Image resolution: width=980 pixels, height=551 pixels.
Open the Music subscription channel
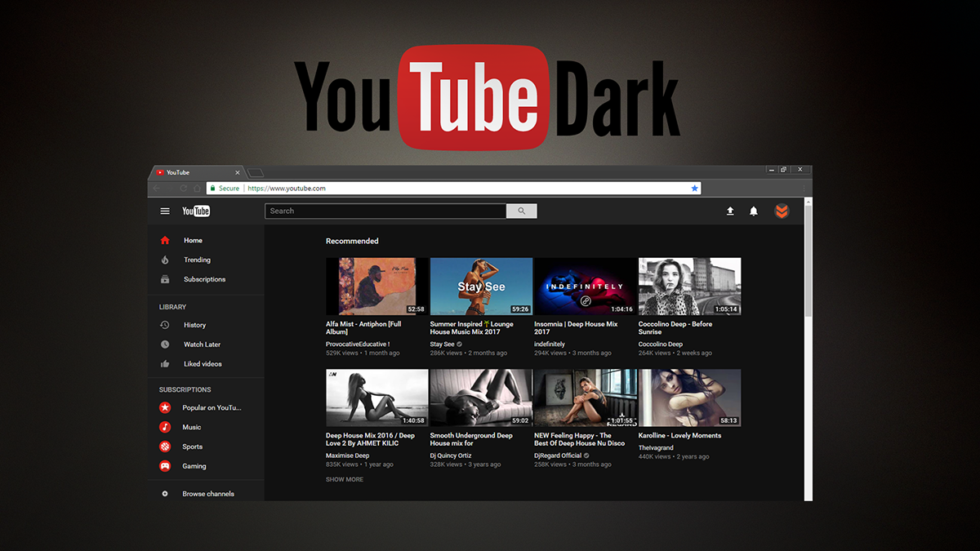tap(163, 427)
